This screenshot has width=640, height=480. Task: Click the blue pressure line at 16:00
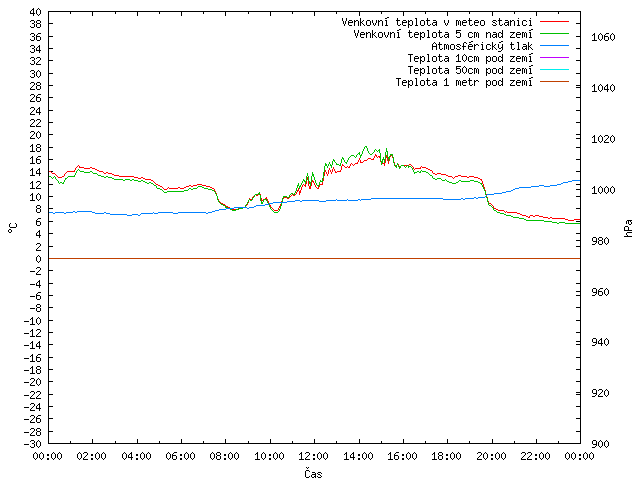point(403,198)
